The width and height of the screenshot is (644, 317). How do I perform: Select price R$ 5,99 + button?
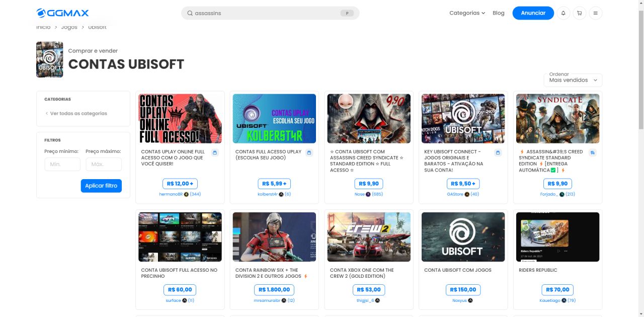pyautogui.click(x=274, y=184)
